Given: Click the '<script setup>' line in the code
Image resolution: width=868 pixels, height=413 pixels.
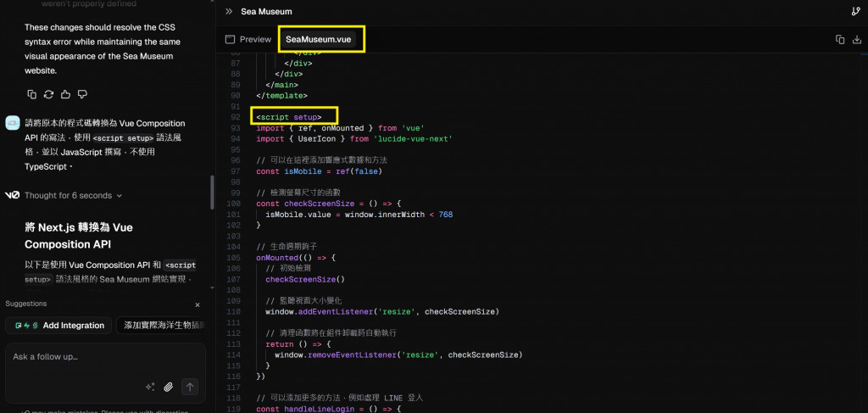Looking at the screenshot, I should point(288,117).
